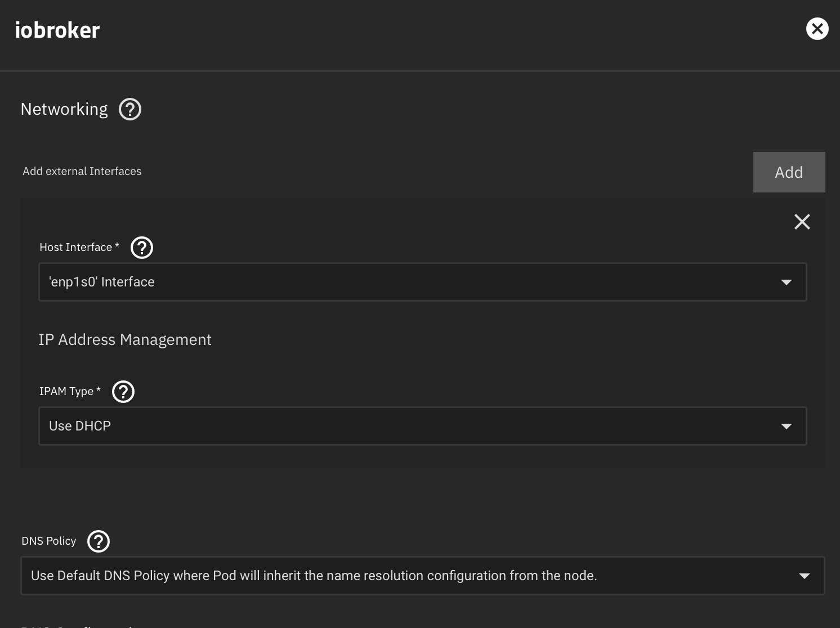Show help for the Networking section
The height and width of the screenshot is (628, 840).
pyautogui.click(x=130, y=109)
